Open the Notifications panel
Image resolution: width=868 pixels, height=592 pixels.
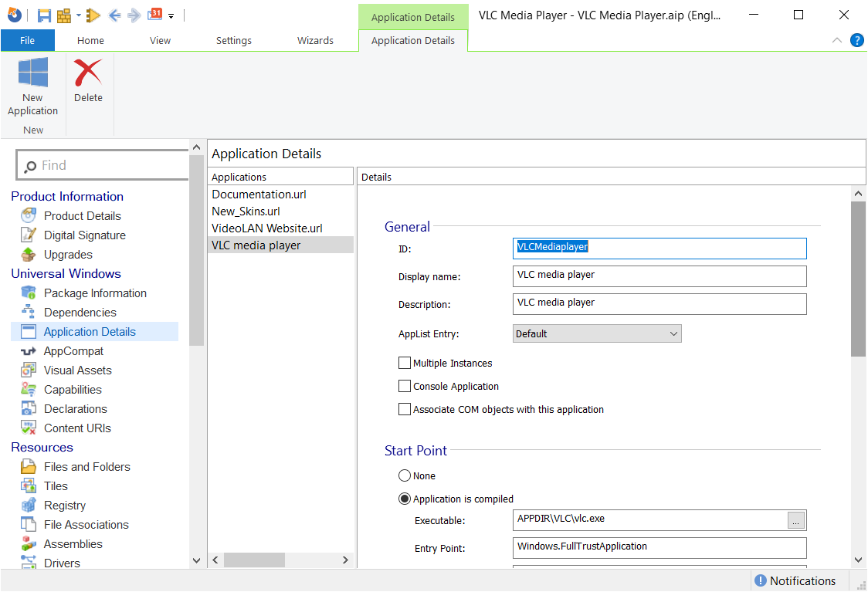(x=795, y=581)
